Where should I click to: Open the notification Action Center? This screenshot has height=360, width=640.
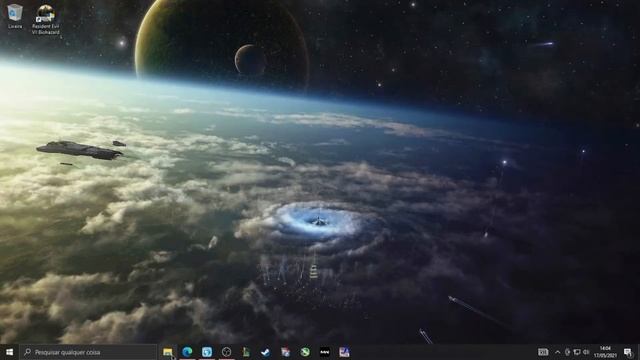tap(628, 352)
